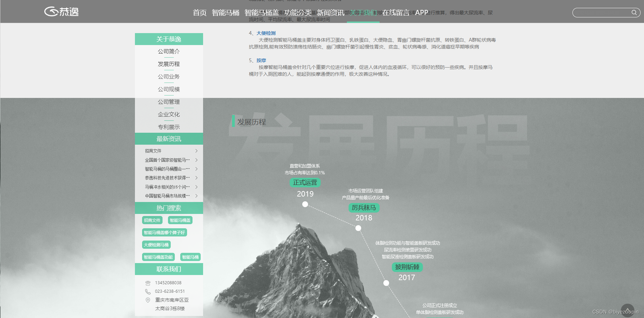The width and height of the screenshot is (644, 318).
Task: Click the 恭逸 logo in the header
Action: [x=61, y=12]
